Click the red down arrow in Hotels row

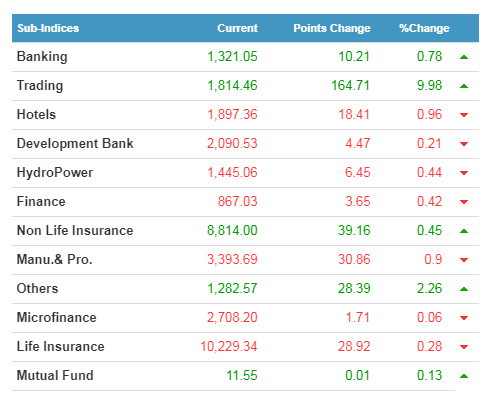(x=464, y=115)
